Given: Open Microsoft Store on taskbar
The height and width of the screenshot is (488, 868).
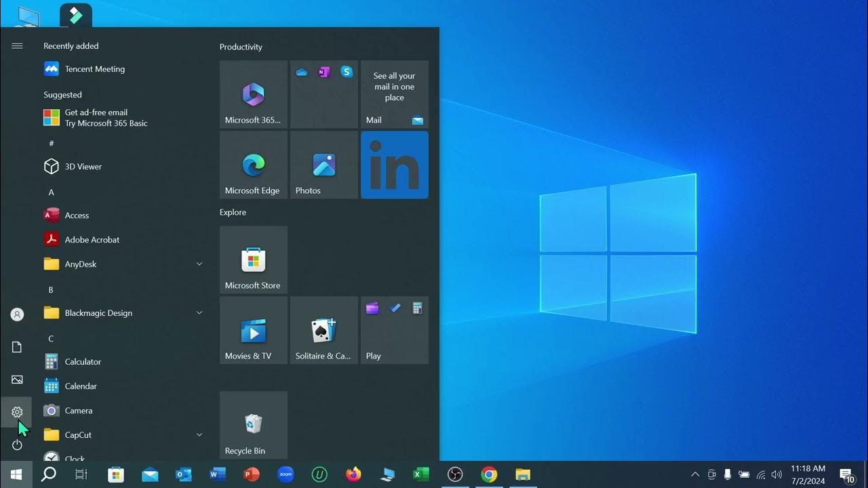Looking at the screenshot, I should (x=116, y=474).
